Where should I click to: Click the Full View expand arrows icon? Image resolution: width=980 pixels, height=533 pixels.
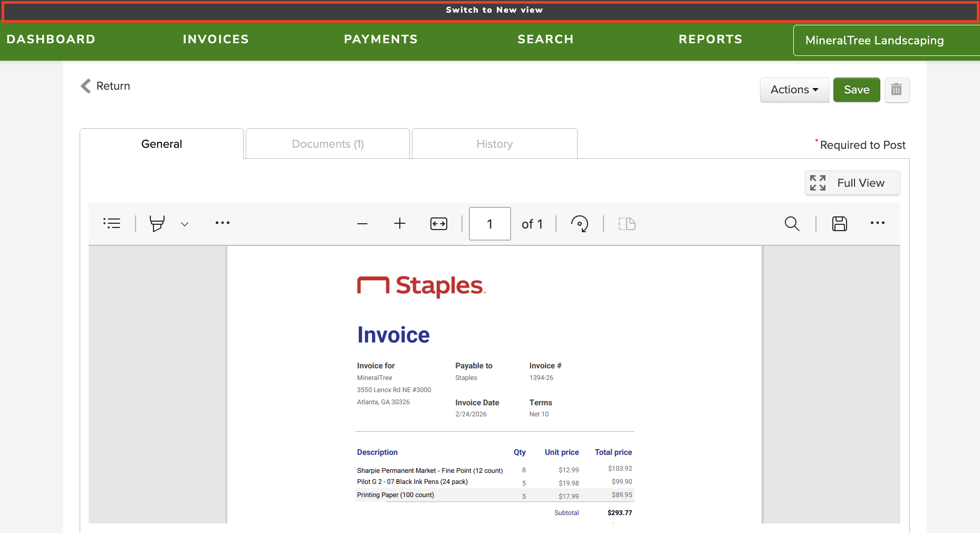click(818, 183)
